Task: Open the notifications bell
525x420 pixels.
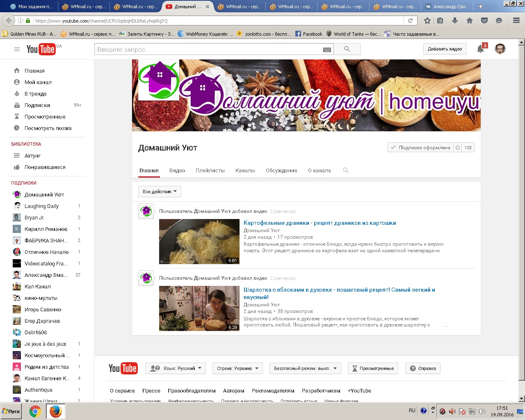Action: coord(480,49)
